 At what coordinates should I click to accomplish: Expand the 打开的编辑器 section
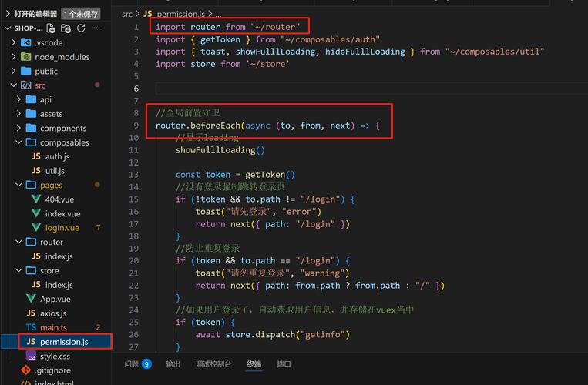coord(8,14)
